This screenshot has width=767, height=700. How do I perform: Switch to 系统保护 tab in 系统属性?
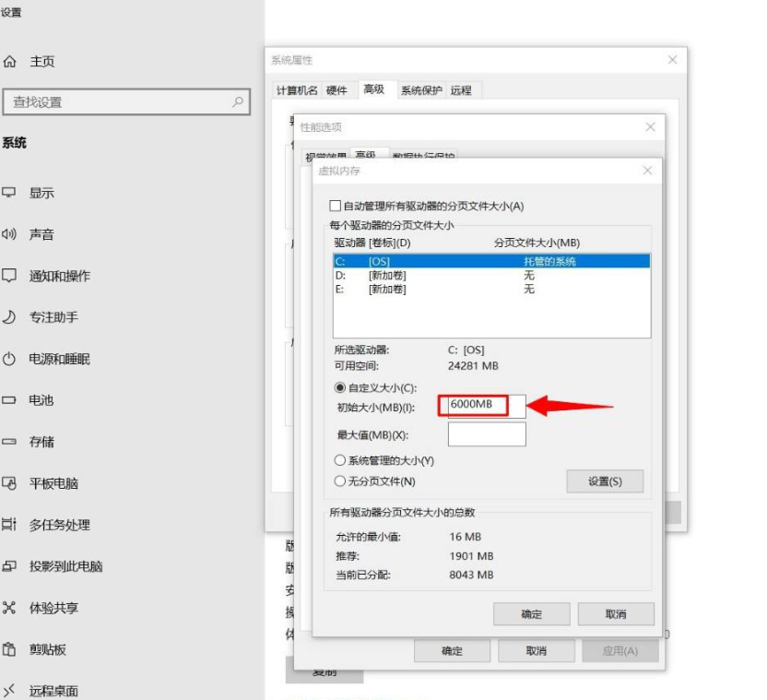(421, 90)
